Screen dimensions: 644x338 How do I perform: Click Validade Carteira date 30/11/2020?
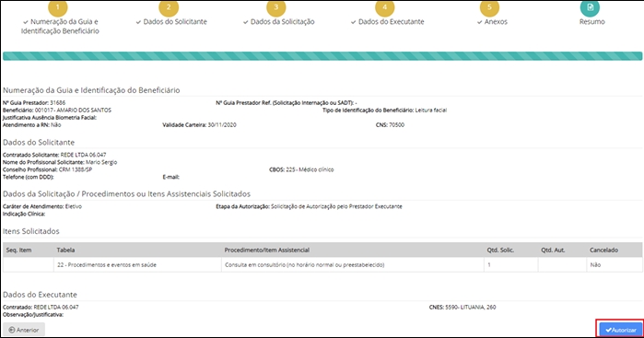coord(222,125)
